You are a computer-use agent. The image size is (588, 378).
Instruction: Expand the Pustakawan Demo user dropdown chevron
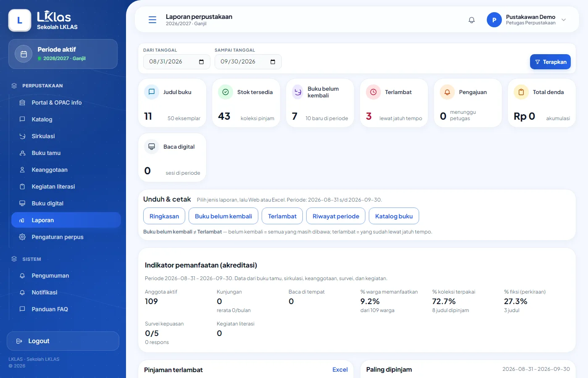point(564,20)
